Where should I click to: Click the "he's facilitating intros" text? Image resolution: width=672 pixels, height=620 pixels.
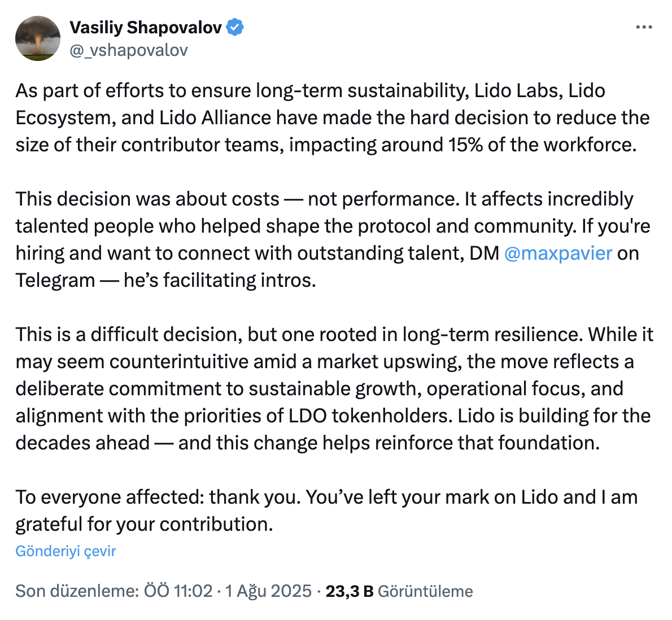click(220, 280)
